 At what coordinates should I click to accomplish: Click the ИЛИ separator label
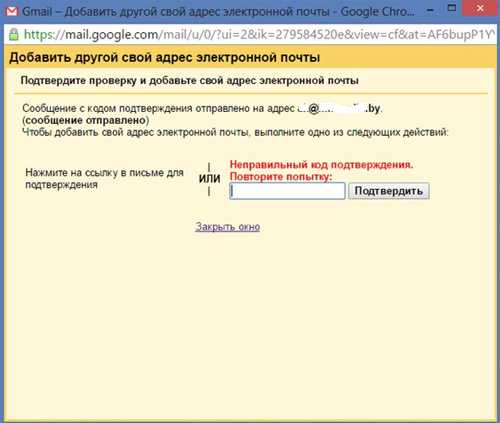point(210,178)
